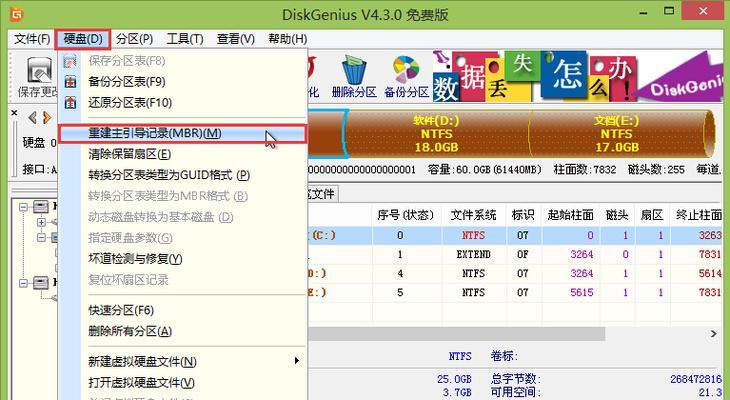Close the disk panel with X
The height and width of the screenshot is (400, 730).
click(14, 113)
